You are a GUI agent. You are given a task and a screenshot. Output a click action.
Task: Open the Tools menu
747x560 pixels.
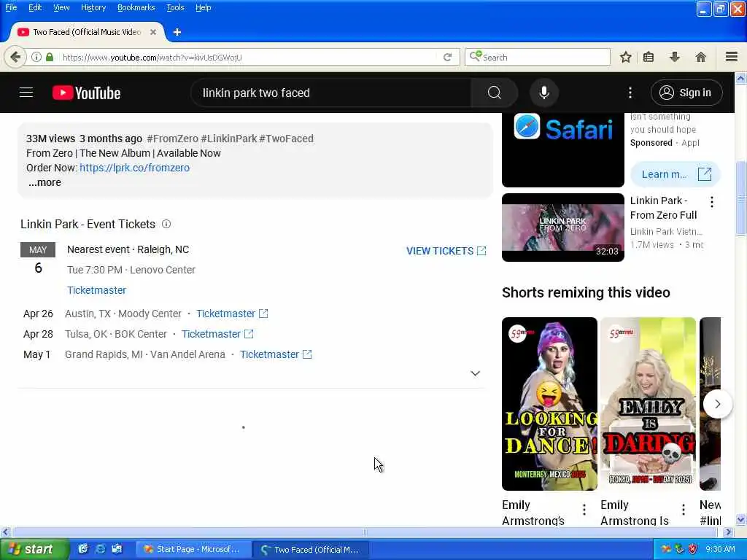pyautogui.click(x=175, y=7)
